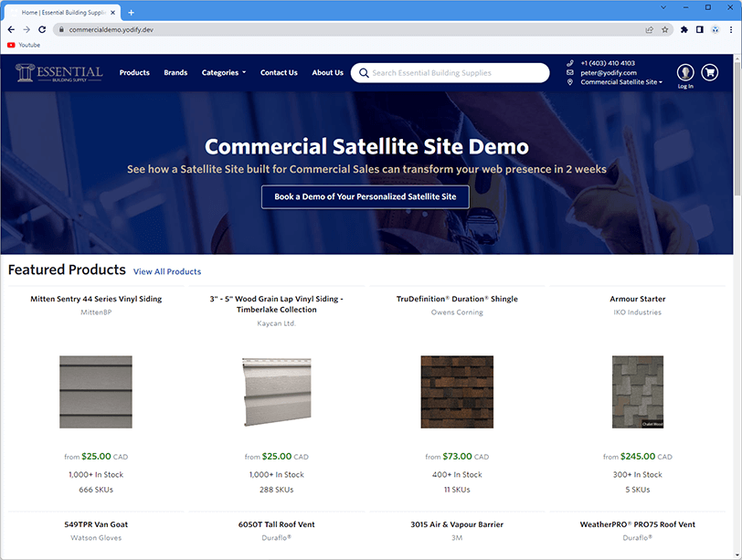Image resolution: width=742 pixels, height=560 pixels.
Task: Click the peter@yodify.com email link
Action: tap(609, 72)
